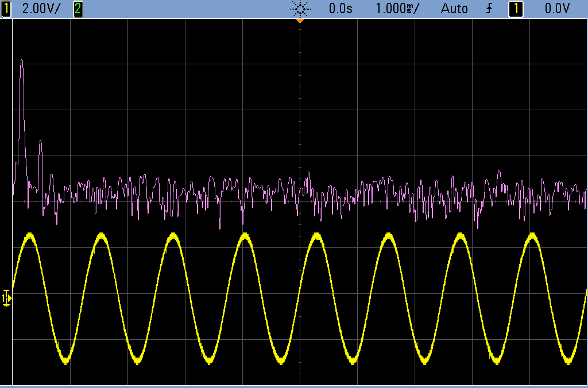The image size is (588, 388).
Task: Click the sine crest just right of center
Action: coord(316,235)
